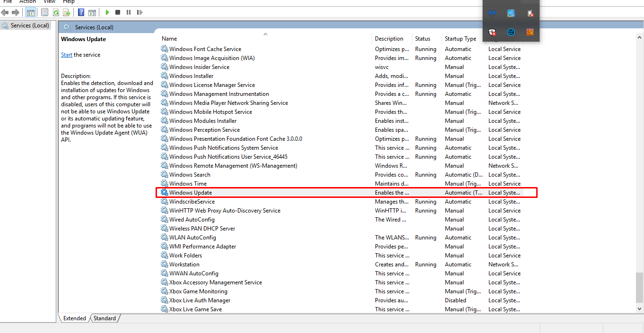Sort services by the Name column header
This screenshot has height=333, width=644.
click(x=265, y=39)
